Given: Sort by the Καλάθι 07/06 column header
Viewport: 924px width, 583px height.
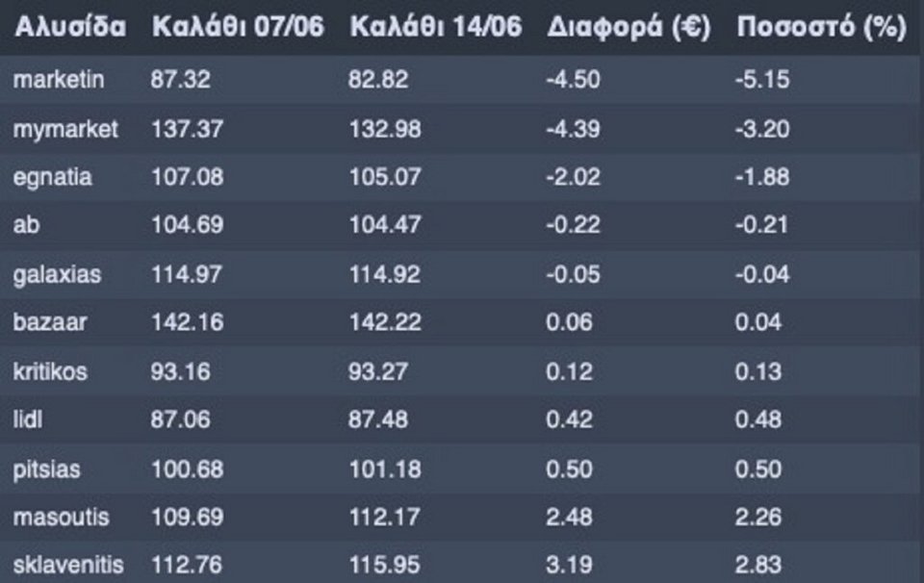Looking at the screenshot, I should (x=238, y=27).
